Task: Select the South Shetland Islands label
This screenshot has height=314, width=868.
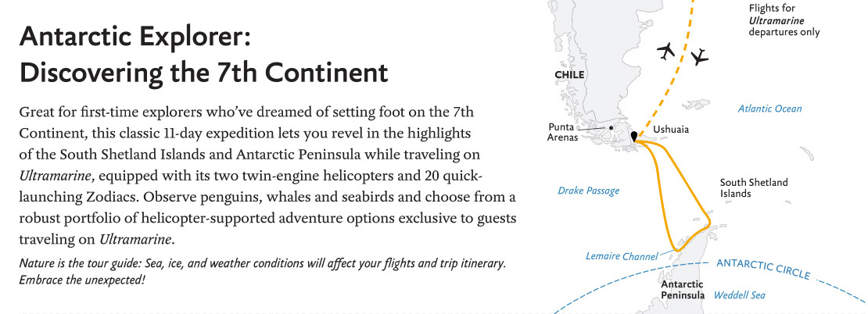Action: [x=753, y=187]
